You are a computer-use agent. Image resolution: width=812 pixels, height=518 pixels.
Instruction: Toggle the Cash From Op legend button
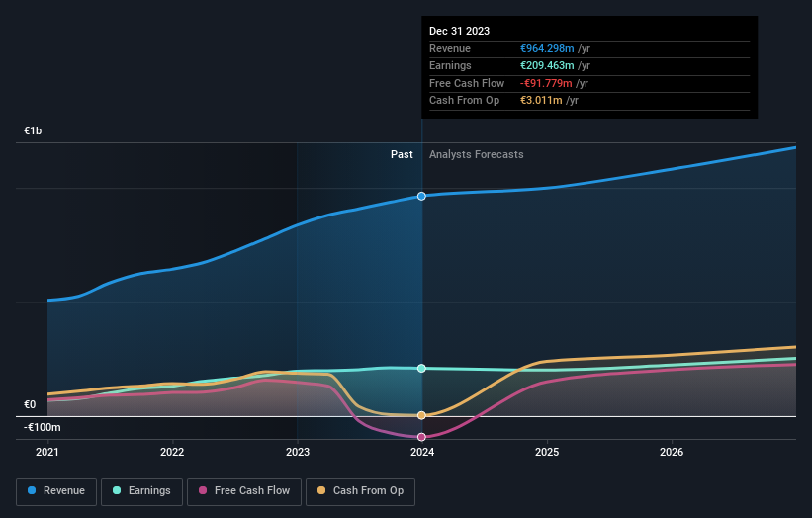pyautogui.click(x=360, y=491)
